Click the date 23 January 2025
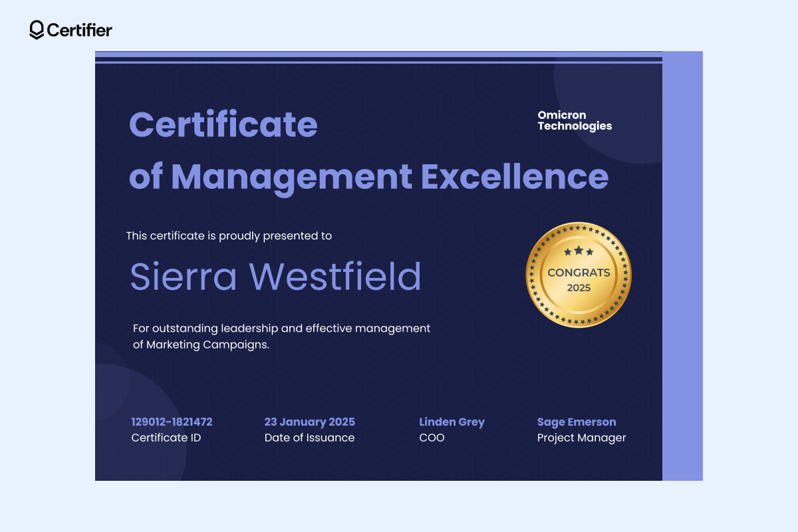The width and height of the screenshot is (798, 532). click(x=310, y=422)
